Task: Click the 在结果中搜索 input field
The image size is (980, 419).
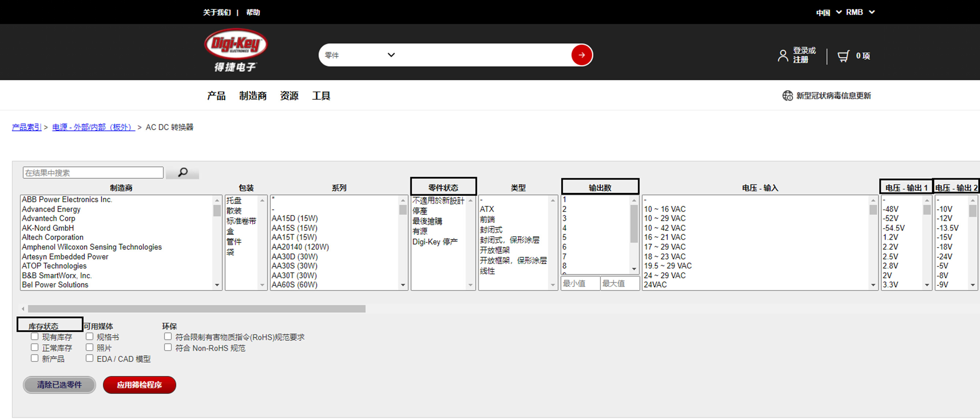Action: pos(93,173)
